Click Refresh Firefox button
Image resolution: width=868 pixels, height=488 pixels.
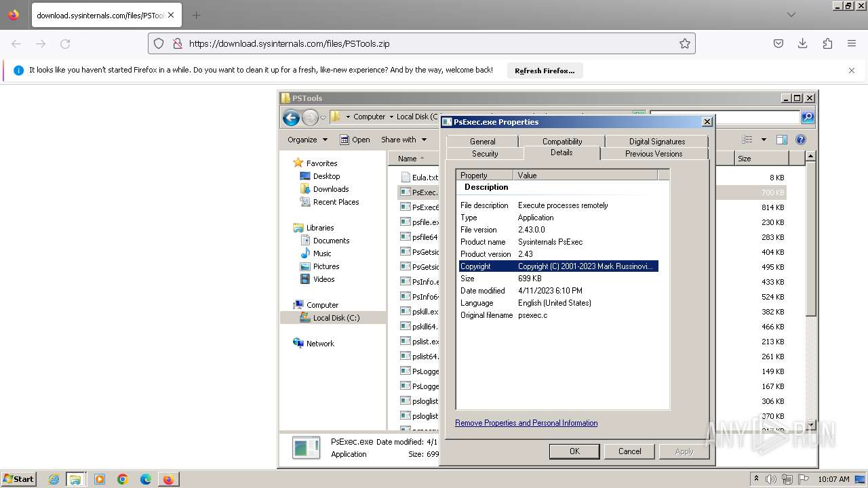pyautogui.click(x=545, y=70)
